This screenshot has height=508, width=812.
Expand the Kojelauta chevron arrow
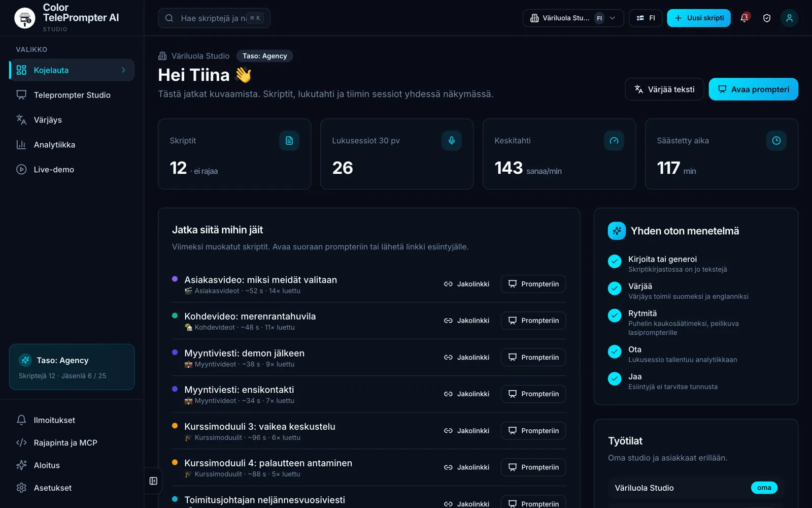[123, 70]
